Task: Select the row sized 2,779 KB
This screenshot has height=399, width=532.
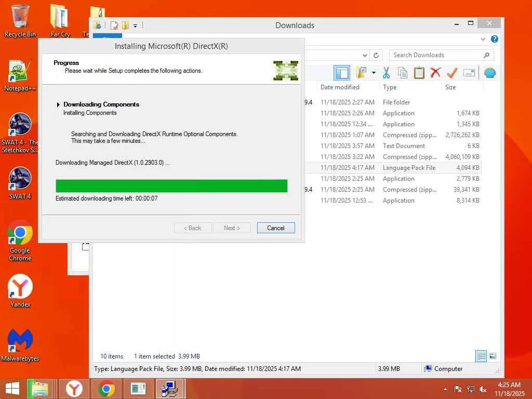Action: (393, 179)
